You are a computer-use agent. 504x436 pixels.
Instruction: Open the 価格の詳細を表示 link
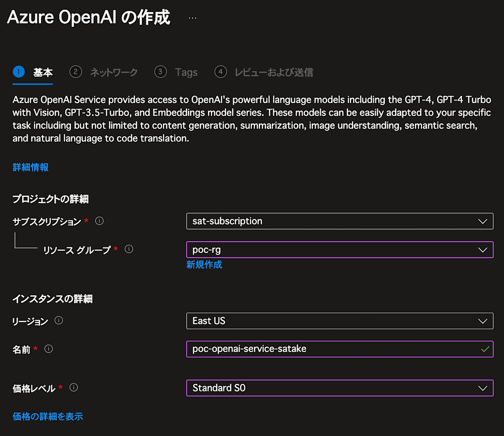(48, 416)
